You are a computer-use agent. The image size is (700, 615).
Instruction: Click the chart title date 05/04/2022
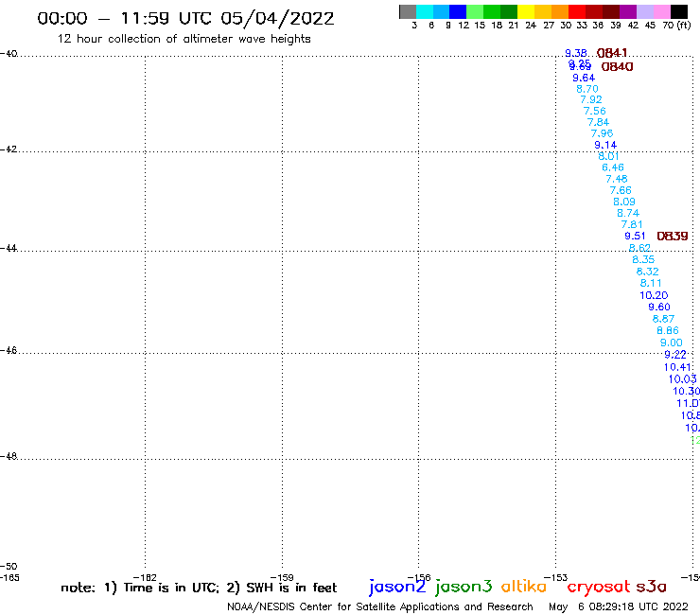277,19
